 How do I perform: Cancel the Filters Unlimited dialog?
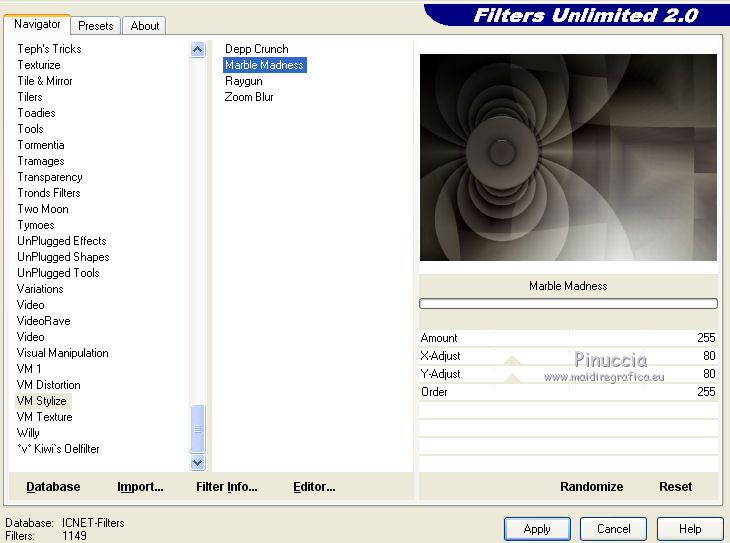[x=613, y=529]
